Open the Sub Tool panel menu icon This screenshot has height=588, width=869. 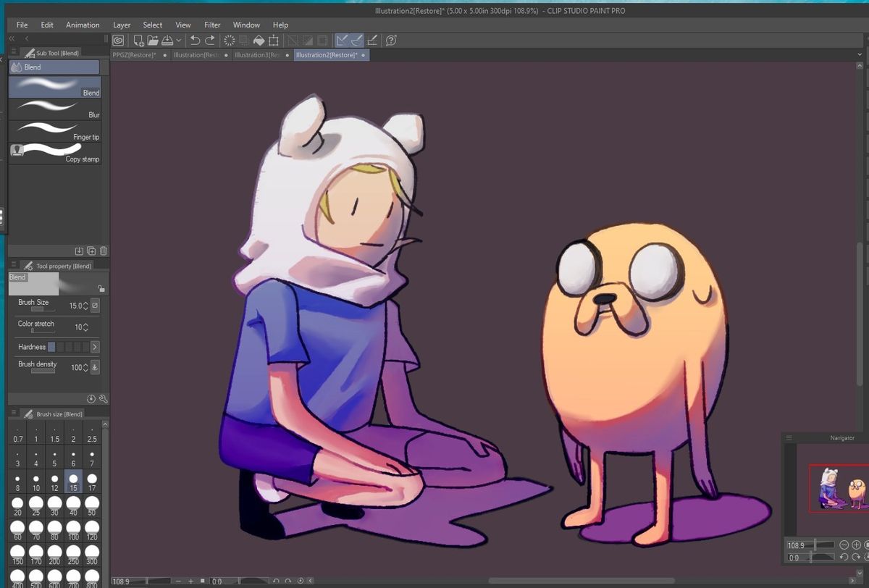[x=13, y=52]
